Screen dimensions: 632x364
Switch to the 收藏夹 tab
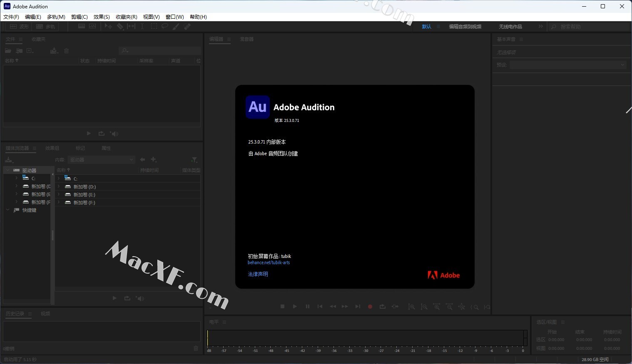point(38,39)
